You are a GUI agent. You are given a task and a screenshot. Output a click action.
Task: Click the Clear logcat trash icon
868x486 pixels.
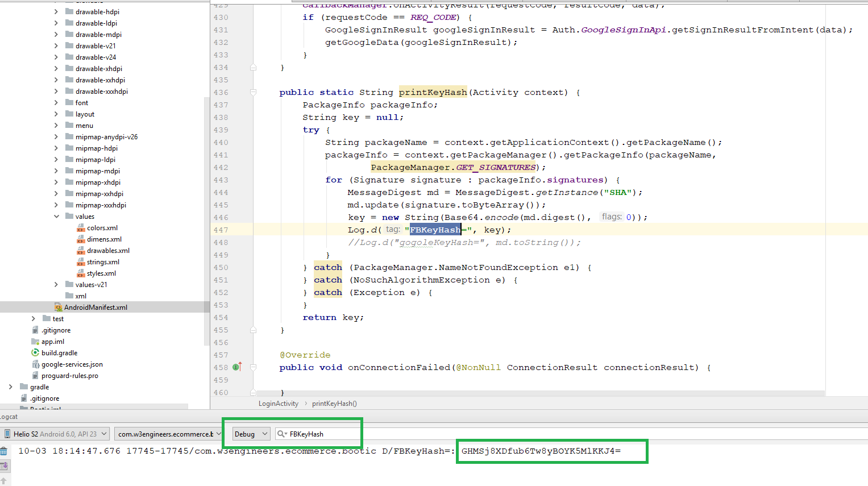(x=4, y=451)
